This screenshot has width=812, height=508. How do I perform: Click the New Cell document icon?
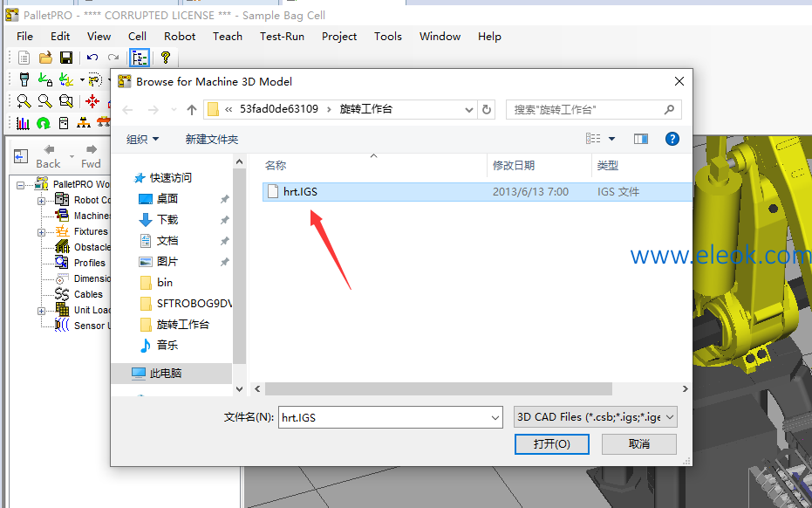(24, 58)
